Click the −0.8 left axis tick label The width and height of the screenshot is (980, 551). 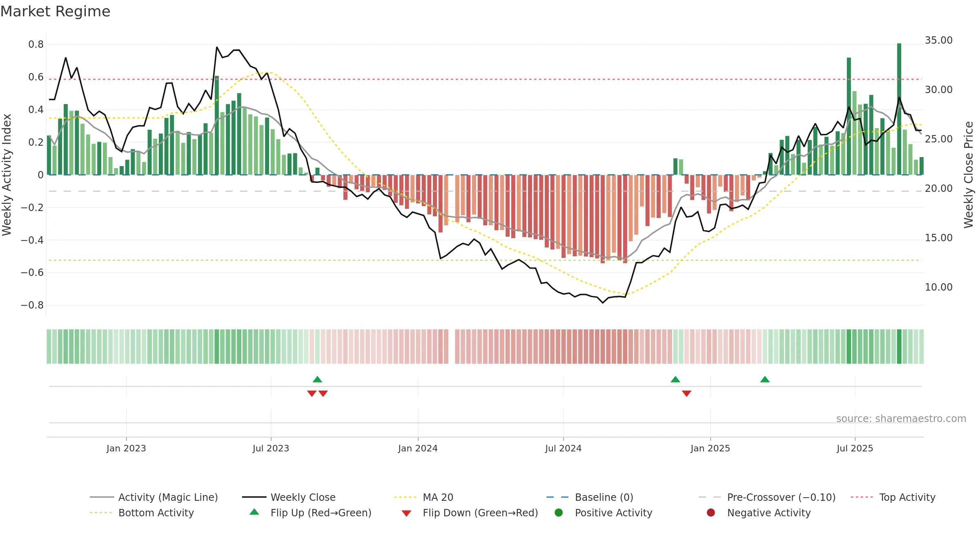tap(32, 305)
